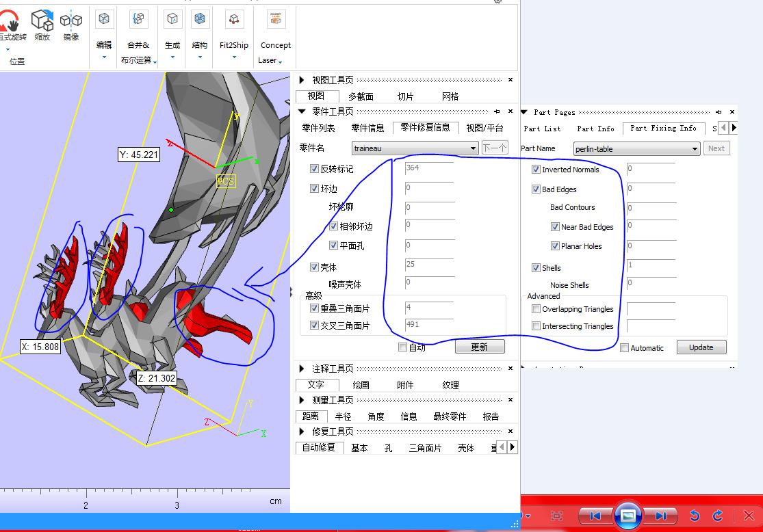Toggle the 坏边 checkbox
This screenshot has height=532, width=763.
coord(314,188)
